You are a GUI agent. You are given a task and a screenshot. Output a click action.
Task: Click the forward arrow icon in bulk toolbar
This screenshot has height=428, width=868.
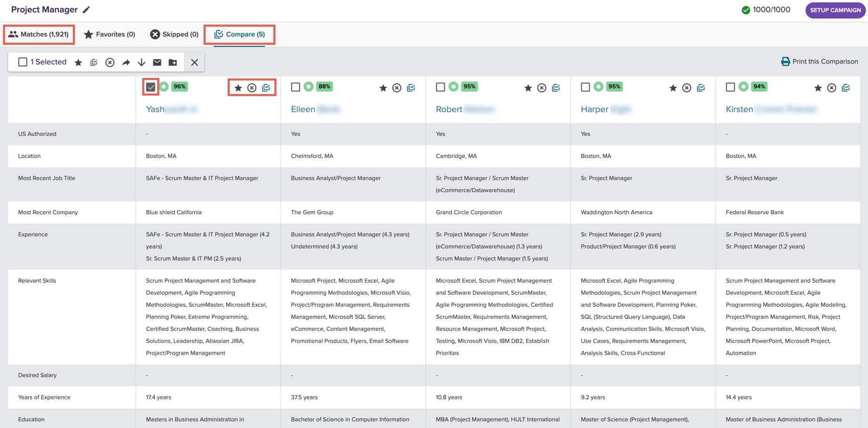click(126, 62)
